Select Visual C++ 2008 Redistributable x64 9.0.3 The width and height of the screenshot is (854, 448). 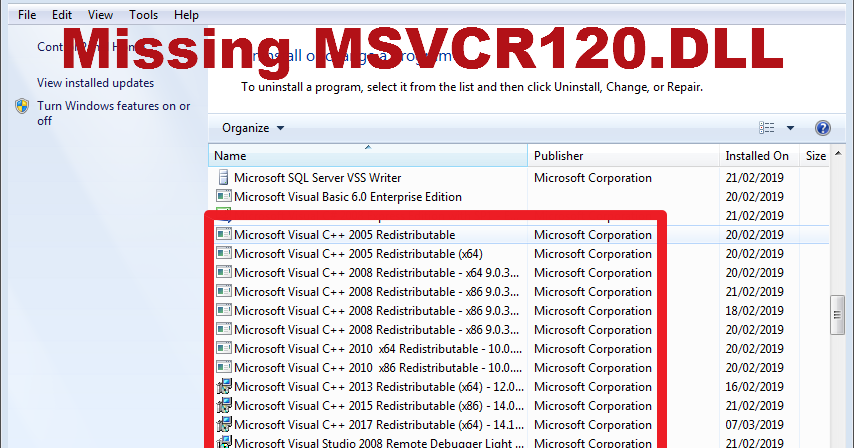[376, 273]
